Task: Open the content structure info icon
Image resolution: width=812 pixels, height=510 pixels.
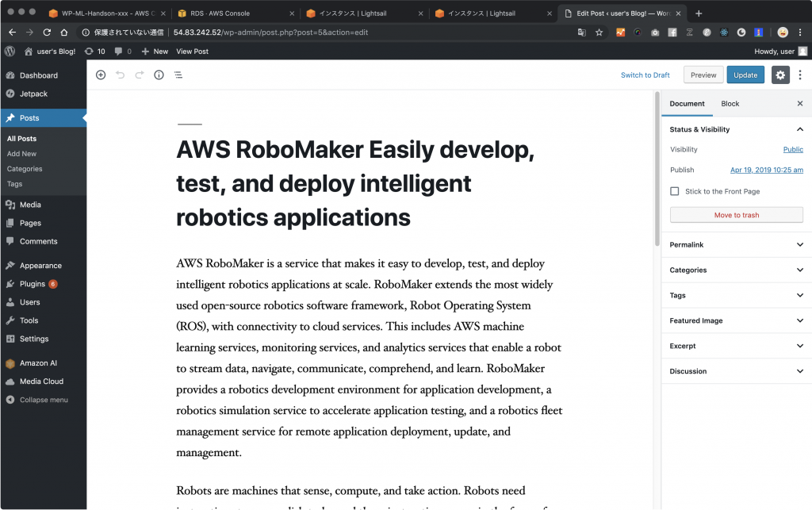Action: pyautogui.click(x=159, y=75)
